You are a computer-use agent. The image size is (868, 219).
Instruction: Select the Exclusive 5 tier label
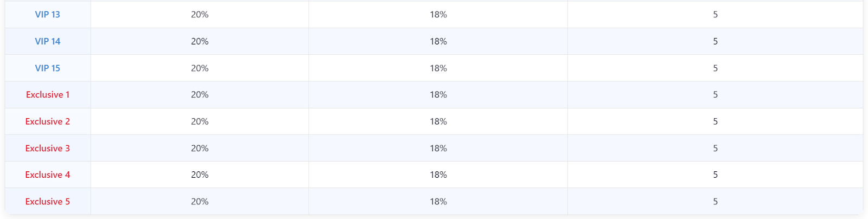48,202
